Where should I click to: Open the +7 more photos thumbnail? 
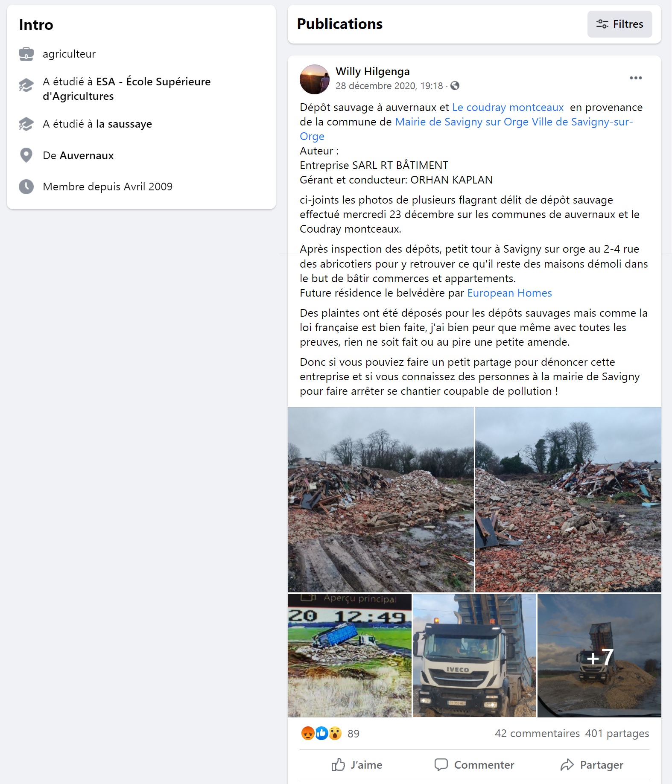[599, 656]
